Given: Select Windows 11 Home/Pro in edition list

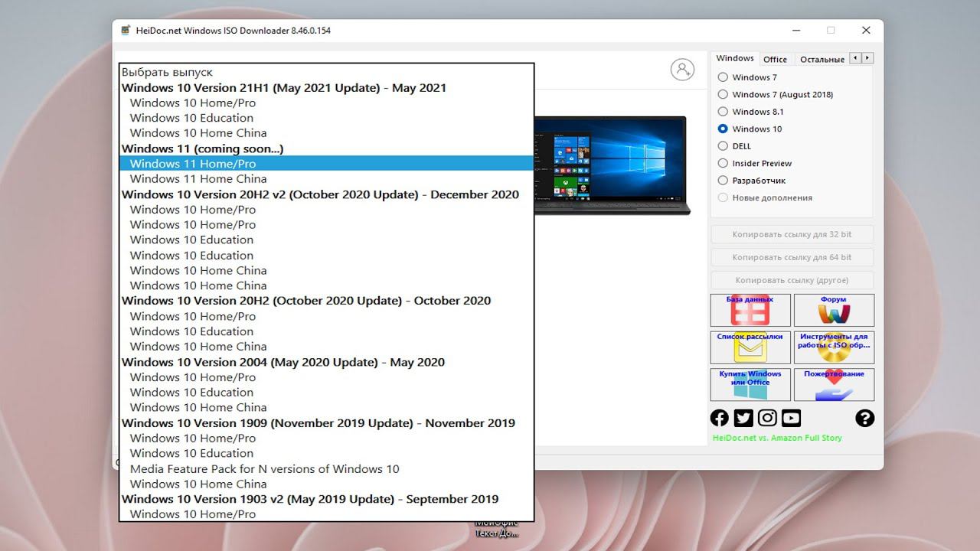Looking at the screenshot, I should (x=326, y=164).
